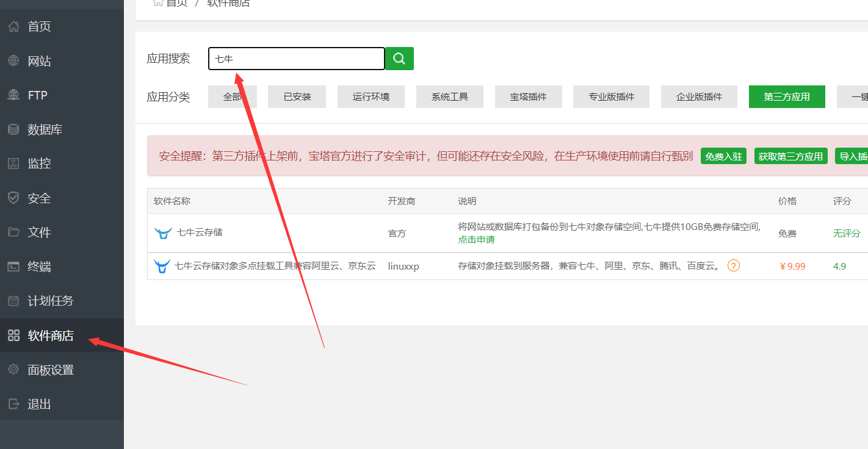Click the 数据库 database icon
The height and width of the screenshot is (449, 868).
pos(13,129)
